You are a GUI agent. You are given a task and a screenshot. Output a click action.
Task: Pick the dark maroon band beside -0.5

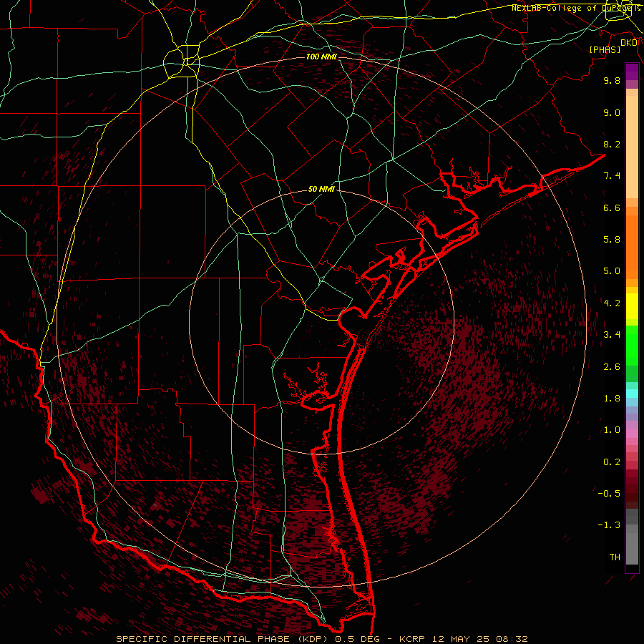[x=632, y=494]
